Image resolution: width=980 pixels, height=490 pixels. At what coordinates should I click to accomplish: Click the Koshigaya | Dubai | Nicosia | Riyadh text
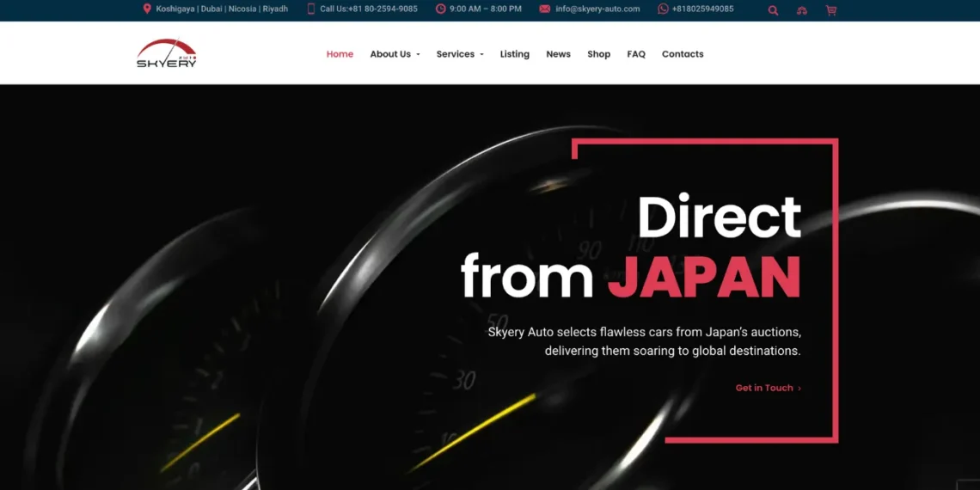point(222,9)
